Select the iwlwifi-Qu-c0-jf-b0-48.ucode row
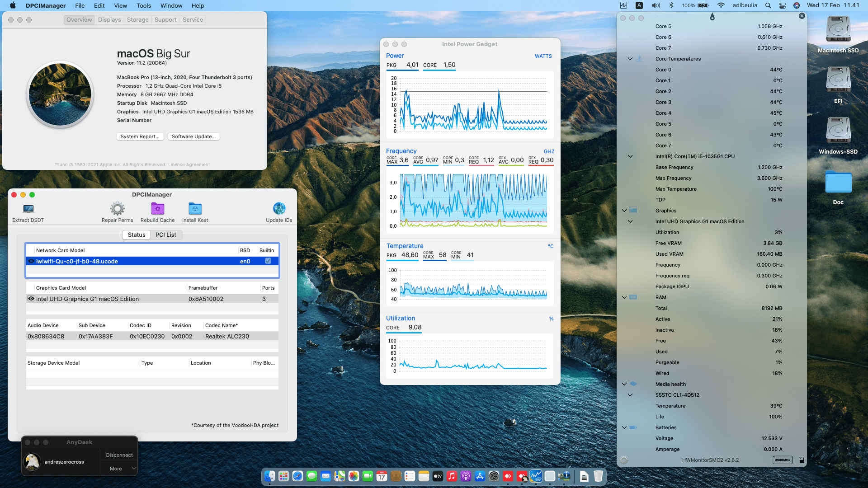This screenshot has height=488, width=868. point(152,261)
